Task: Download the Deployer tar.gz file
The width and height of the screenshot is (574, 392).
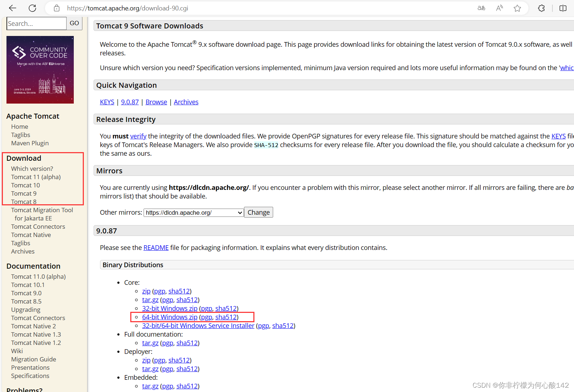Action: point(150,369)
